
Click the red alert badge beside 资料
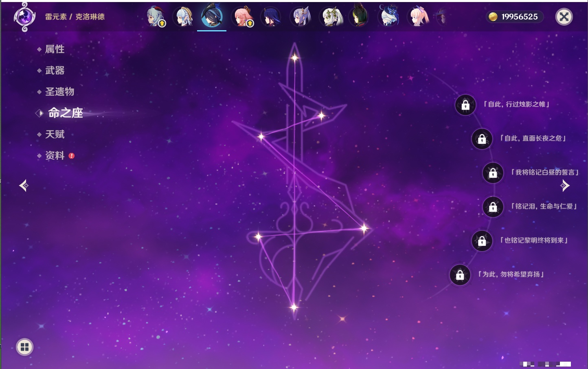72,156
